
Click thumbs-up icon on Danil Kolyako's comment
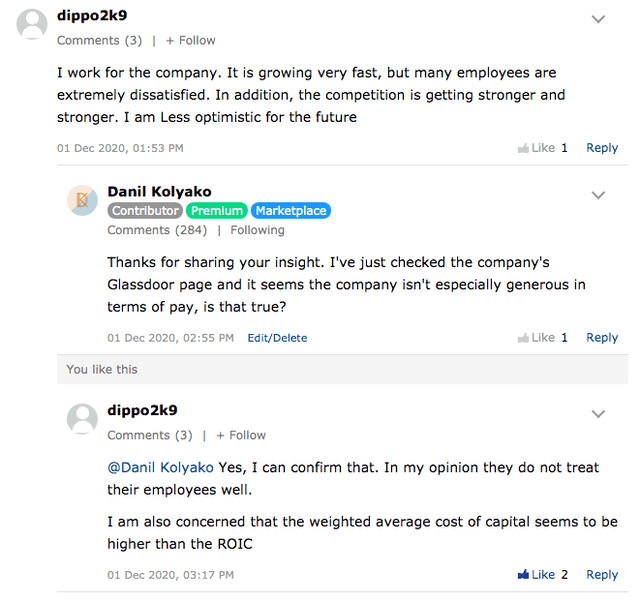pyautogui.click(x=523, y=338)
